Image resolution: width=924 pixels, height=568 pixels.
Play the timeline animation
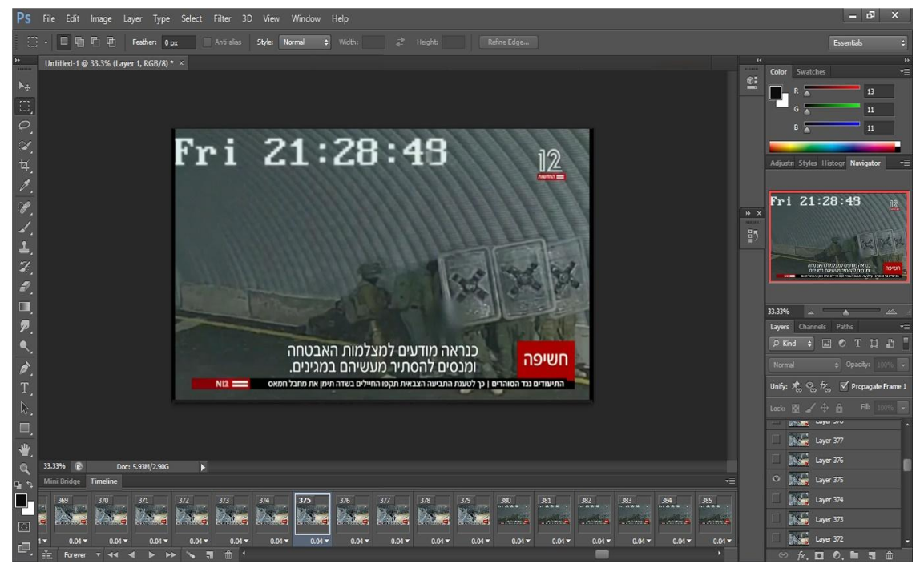pyautogui.click(x=150, y=554)
